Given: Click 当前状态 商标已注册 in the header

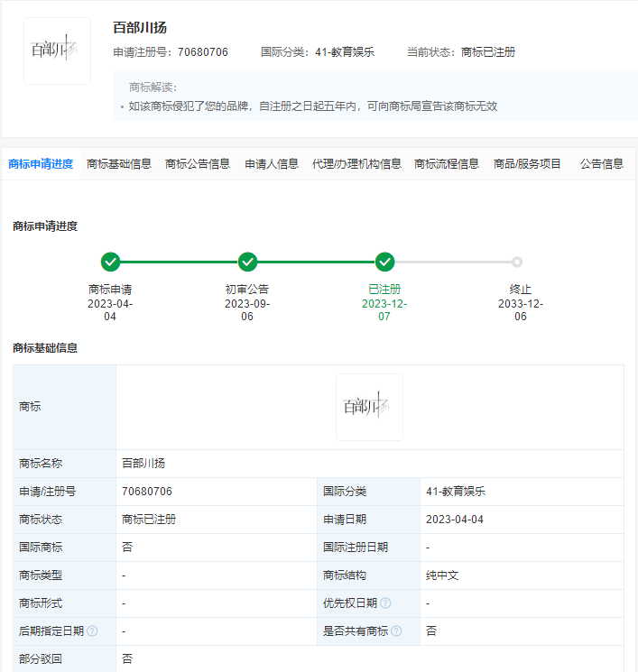Looking at the screenshot, I should [461, 52].
